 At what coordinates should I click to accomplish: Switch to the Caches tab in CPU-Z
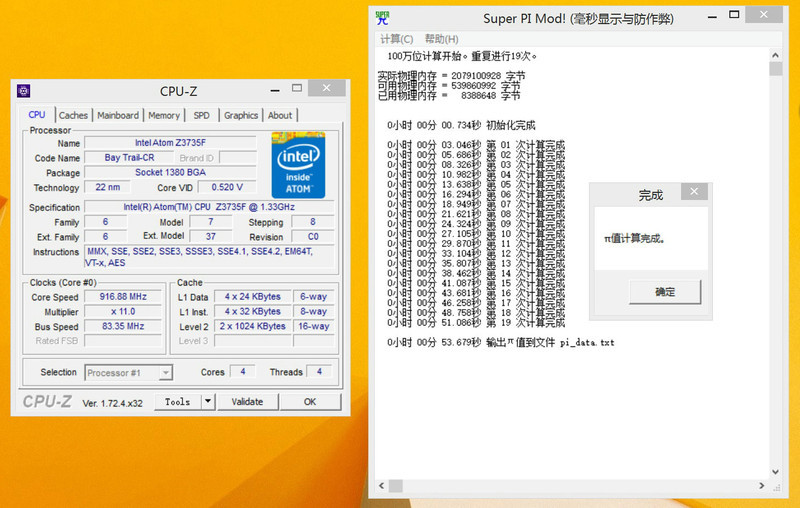(x=73, y=115)
